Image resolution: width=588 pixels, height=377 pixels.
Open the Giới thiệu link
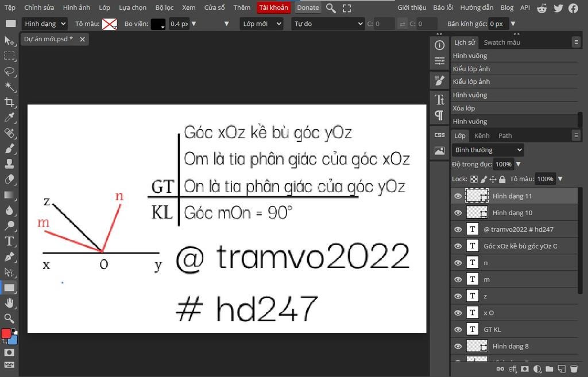coord(412,7)
